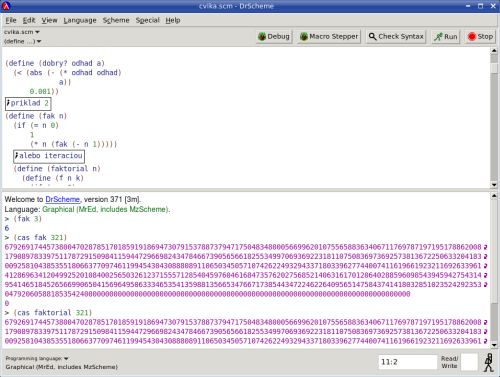Open the File menu

point(11,20)
